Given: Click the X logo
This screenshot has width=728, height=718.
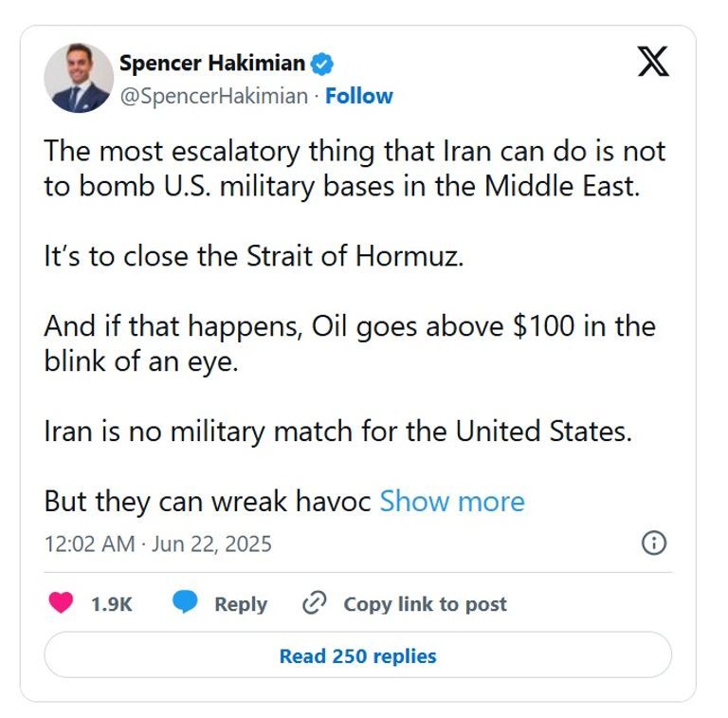Looking at the screenshot, I should point(652,62).
